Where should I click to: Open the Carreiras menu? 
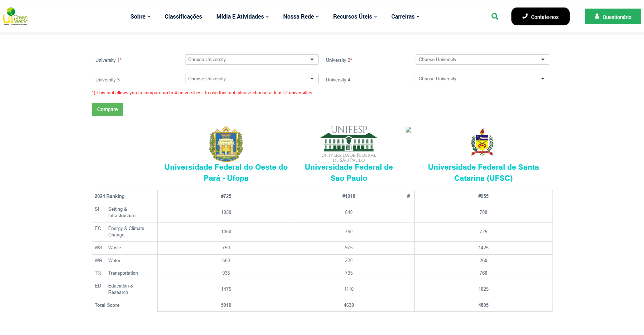(405, 16)
